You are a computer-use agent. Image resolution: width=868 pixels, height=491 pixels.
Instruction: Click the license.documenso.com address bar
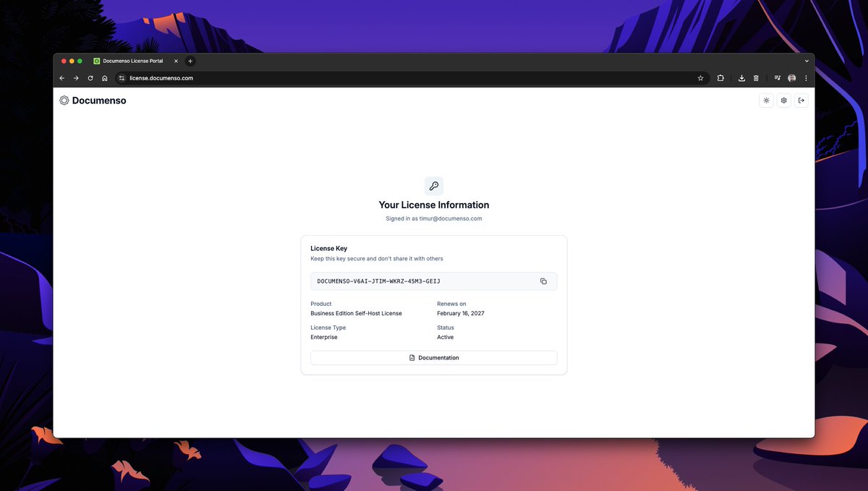tap(411, 78)
